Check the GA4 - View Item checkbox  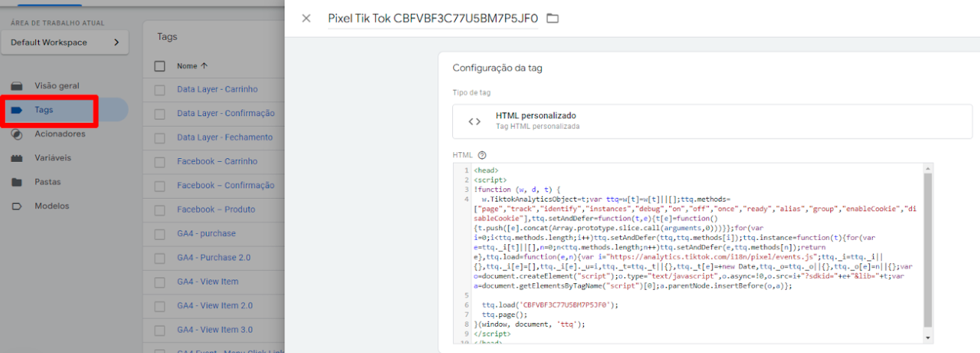tap(159, 282)
